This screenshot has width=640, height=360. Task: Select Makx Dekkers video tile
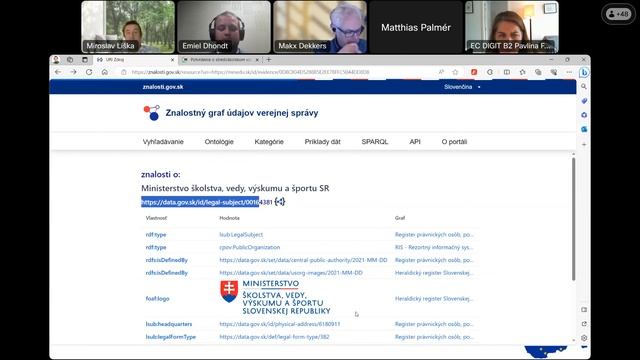[x=320, y=27]
